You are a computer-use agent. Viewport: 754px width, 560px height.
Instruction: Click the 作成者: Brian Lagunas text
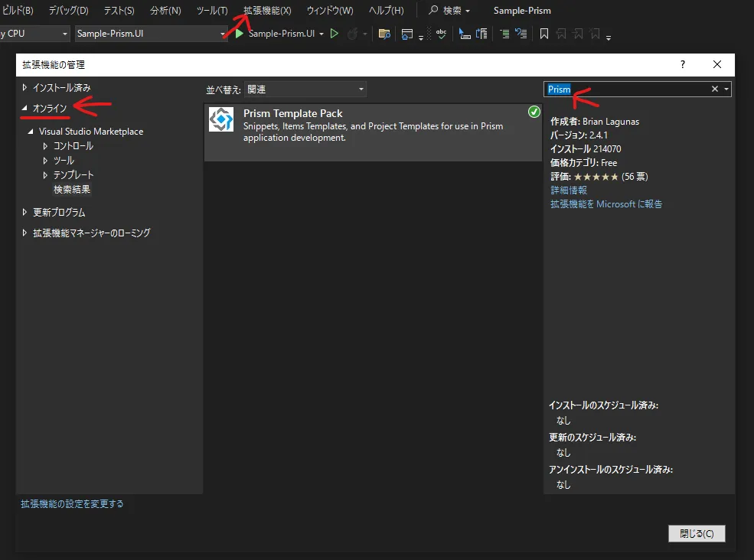coord(595,122)
